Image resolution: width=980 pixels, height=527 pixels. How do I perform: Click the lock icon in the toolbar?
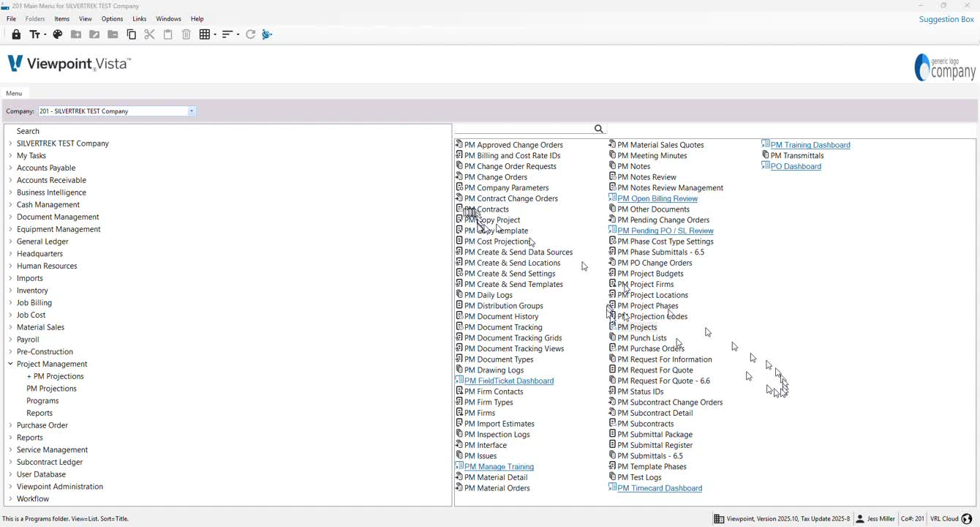coord(16,34)
